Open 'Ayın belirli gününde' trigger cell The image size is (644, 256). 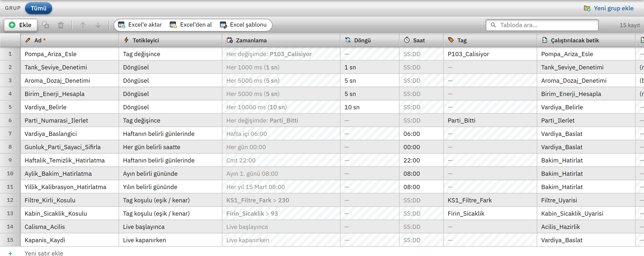tap(170, 174)
